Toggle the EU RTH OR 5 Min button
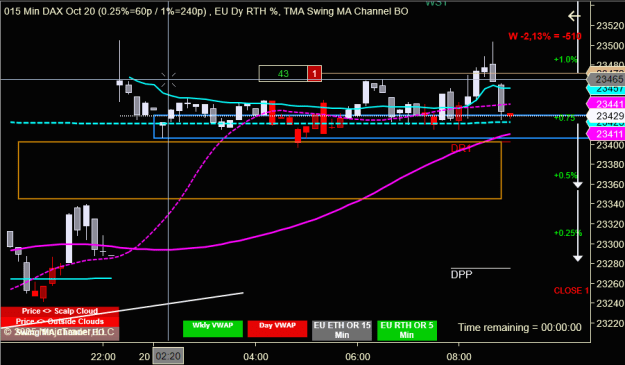 [407, 330]
